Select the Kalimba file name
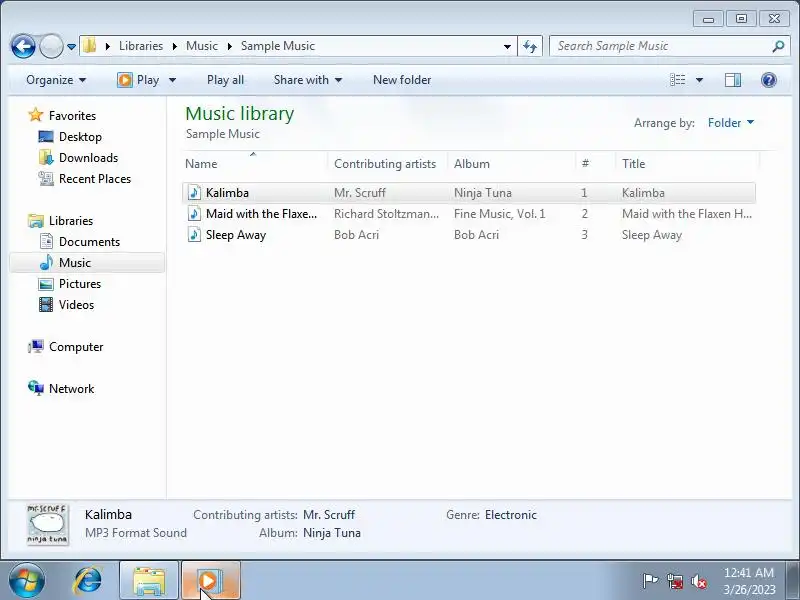The height and width of the screenshot is (600, 800). pos(227,193)
